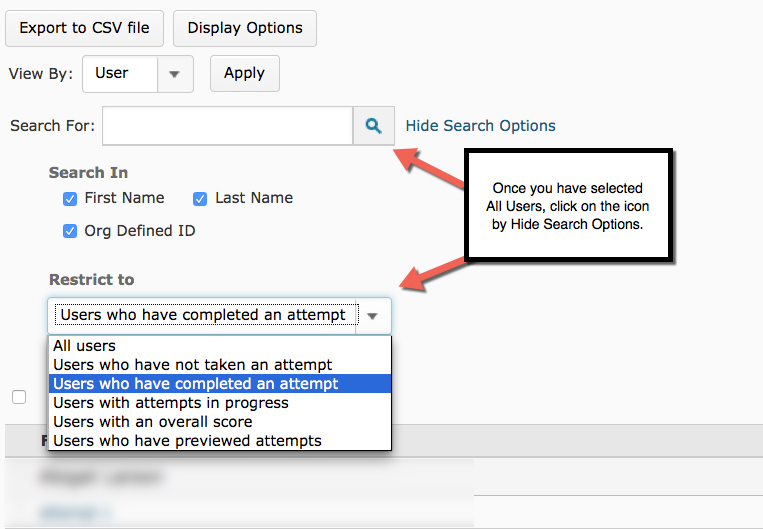Click the Apply button
The image size is (763, 529).
(x=244, y=74)
